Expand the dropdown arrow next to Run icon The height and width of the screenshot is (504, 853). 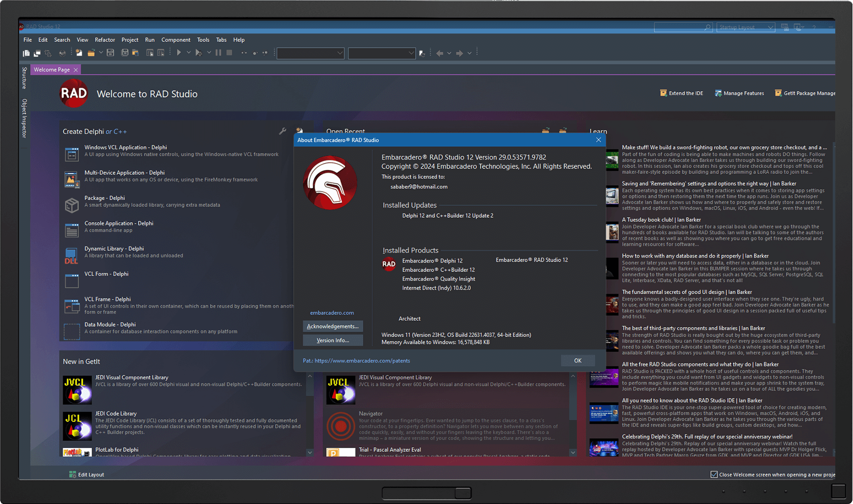188,53
